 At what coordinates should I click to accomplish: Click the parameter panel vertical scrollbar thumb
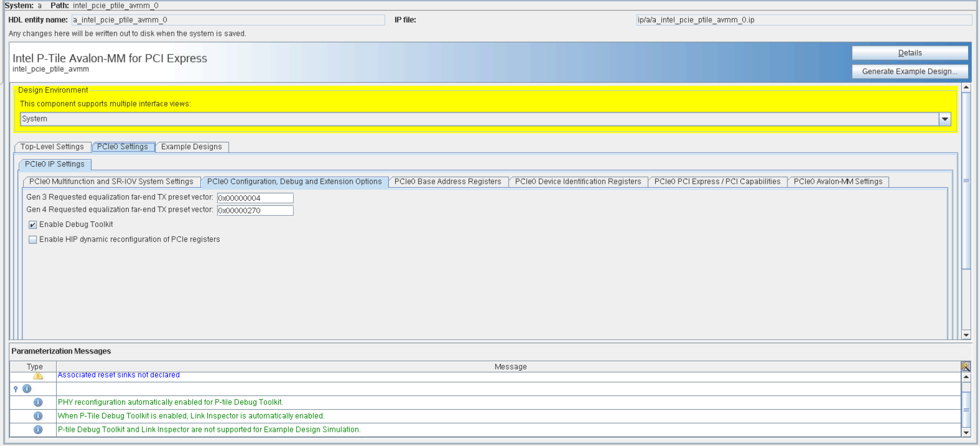pyautogui.click(x=966, y=180)
